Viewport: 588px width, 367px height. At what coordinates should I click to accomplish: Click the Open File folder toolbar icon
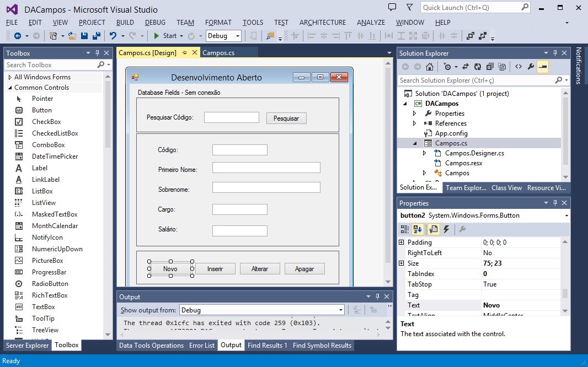coord(72,36)
